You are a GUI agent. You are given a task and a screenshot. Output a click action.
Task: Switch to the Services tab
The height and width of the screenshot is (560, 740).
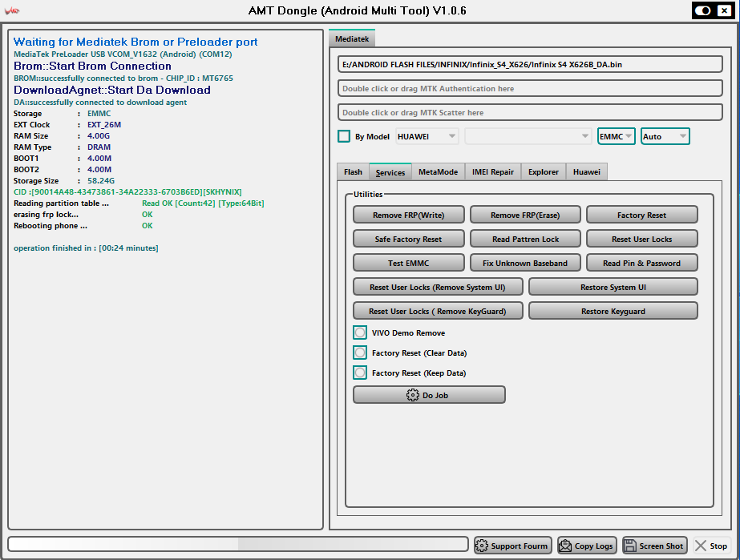[390, 172]
